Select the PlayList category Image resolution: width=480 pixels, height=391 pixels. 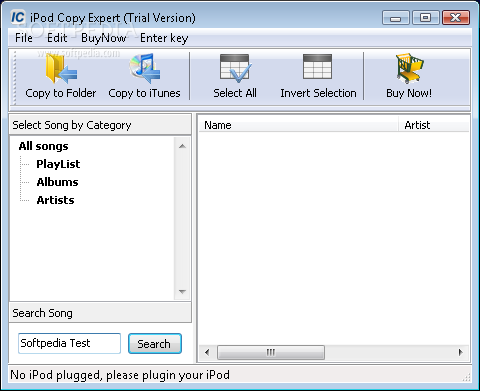tap(58, 164)
